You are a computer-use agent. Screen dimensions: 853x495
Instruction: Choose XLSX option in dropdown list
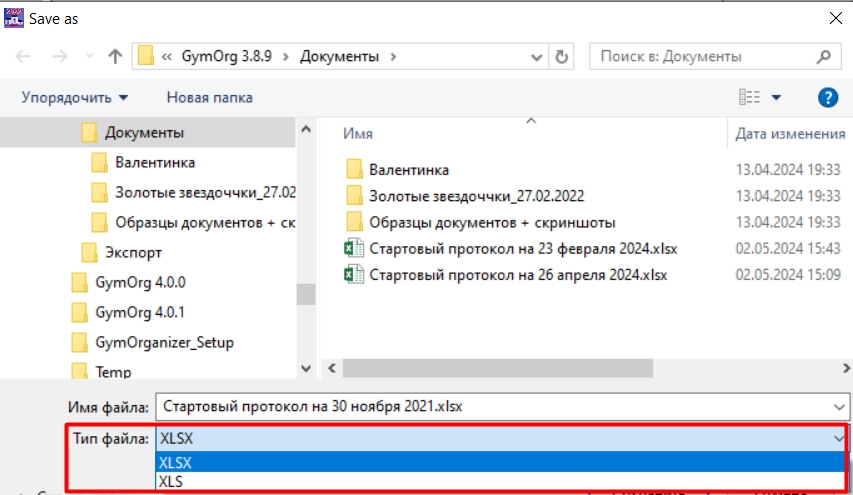(x=176, y=462)
